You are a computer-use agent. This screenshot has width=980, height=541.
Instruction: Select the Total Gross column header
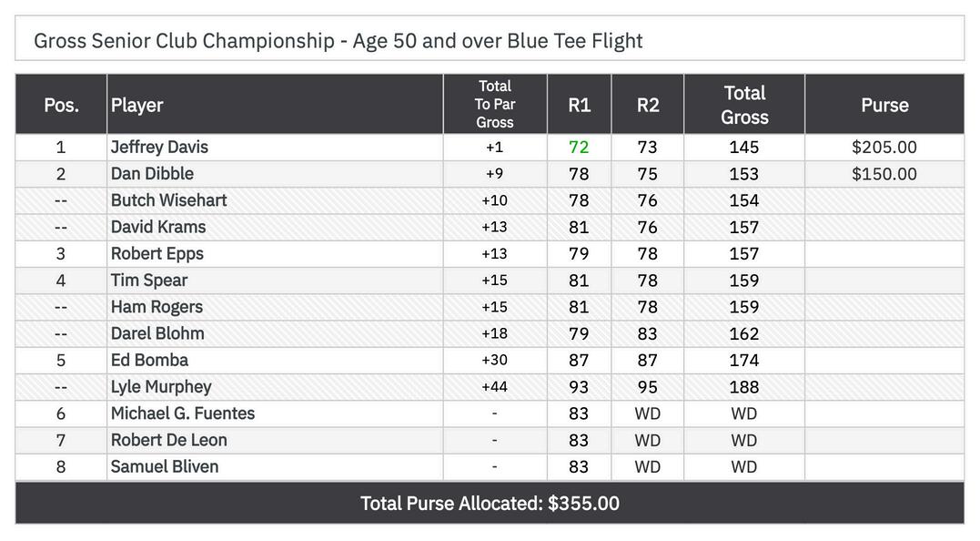pyautogui.click(x=744, y=105)
